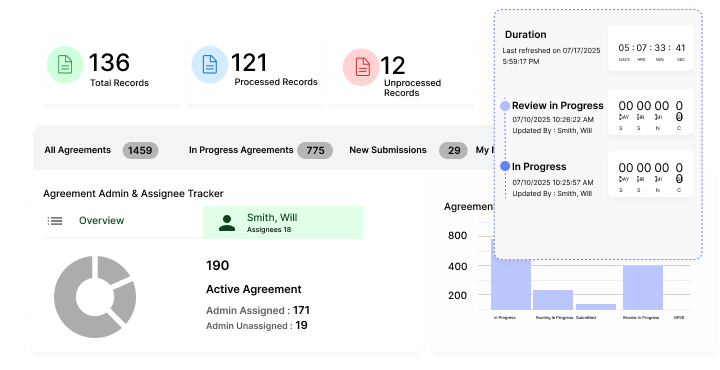Click the Overview list icon

[55, 221]
